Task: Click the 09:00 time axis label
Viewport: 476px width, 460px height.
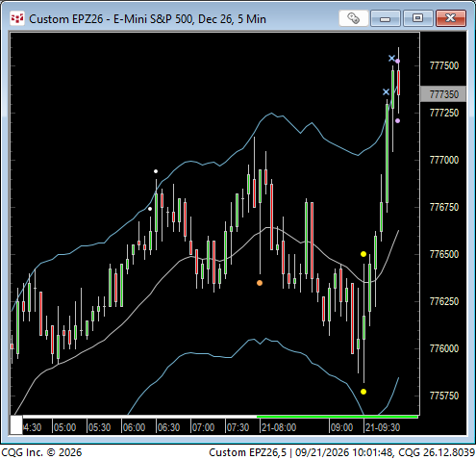Action: click(341, 427)
